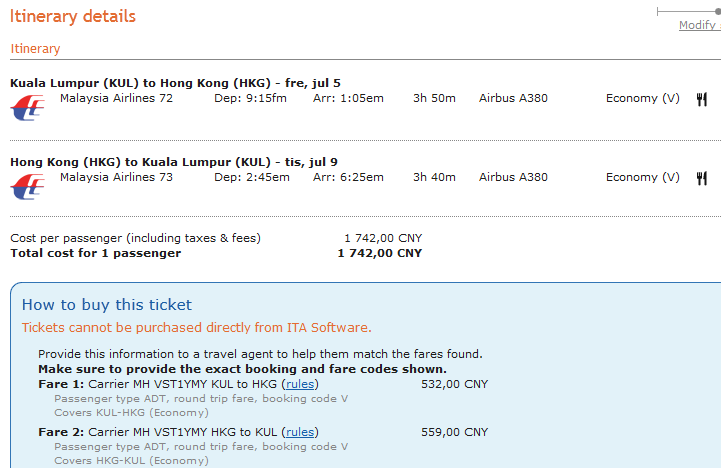Image resolution: width=721 pixels, height=469 pixels.
Task: Click the progress slider handle at top right
Action: pyautogui.click(x=718, y=11)
